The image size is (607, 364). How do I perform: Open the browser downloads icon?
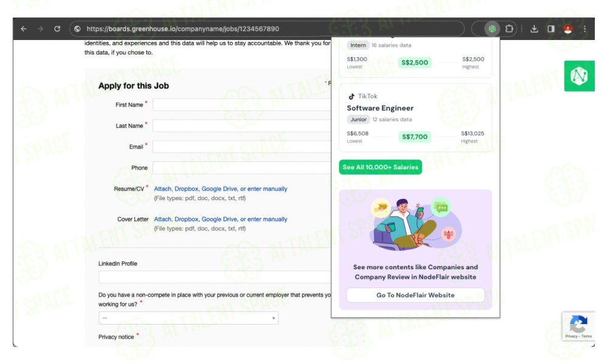pos(534,29)
